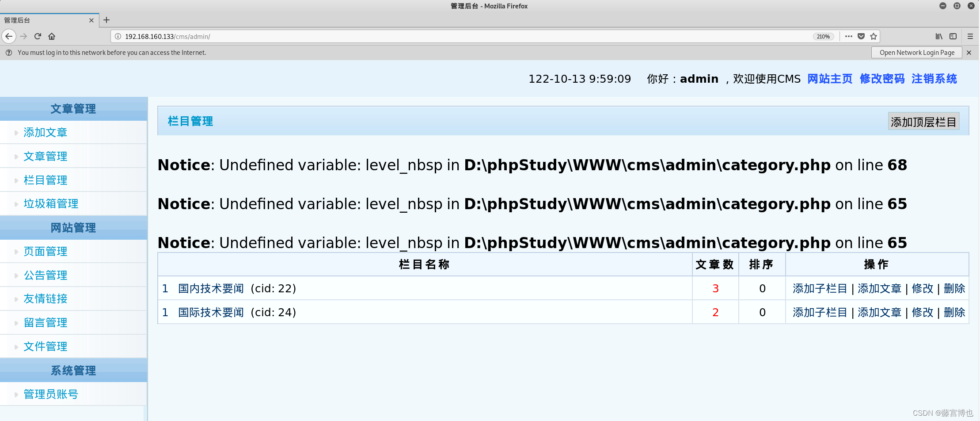980x421 pixels.
Task: Open 公告管理 sidebar item
Action: click(x=46, y=276)
